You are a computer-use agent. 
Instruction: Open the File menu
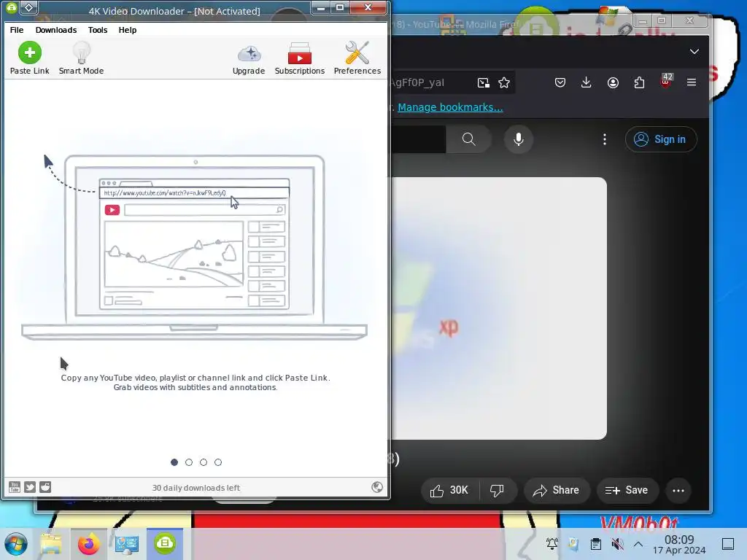coord(17,29)
